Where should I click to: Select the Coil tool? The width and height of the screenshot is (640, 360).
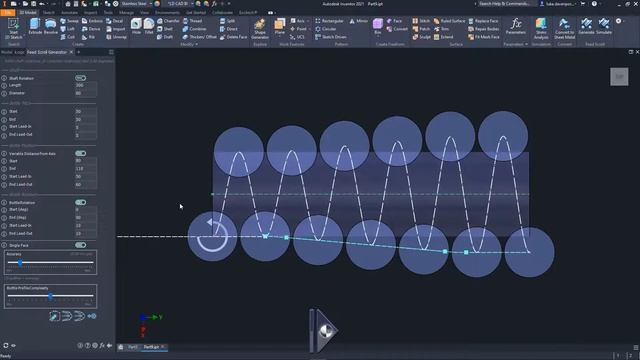68,37
